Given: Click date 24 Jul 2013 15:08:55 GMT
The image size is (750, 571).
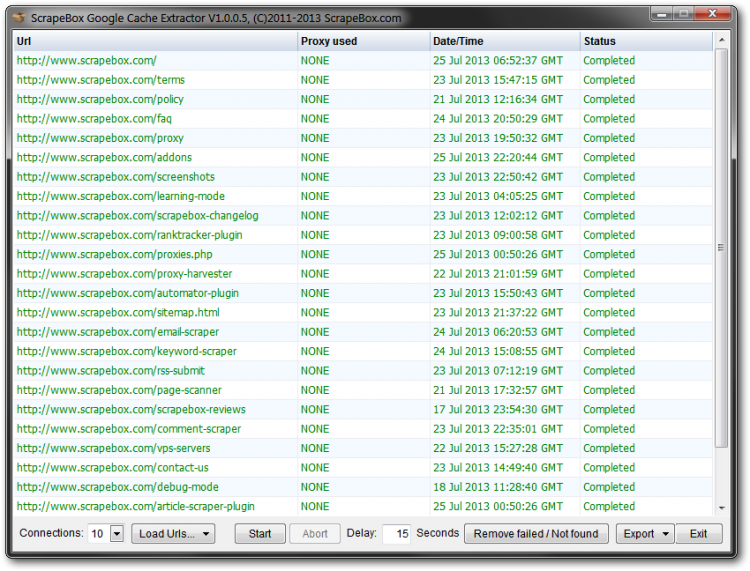Looking at the screenshot, I should coord(498,351).
